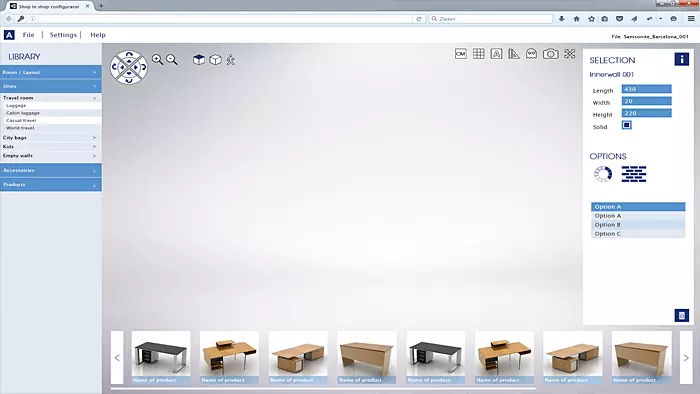This screenshot has height=394, width=700.
Task: Click the Width input field
Action: coord(646,101)
